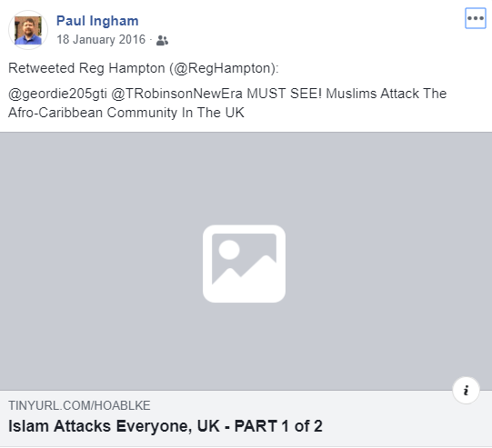The width and height of the screenshot is (492, 448).
Task: Click the "Retweeted Reg Hampton" text
Action: click(x=86, y=68)
